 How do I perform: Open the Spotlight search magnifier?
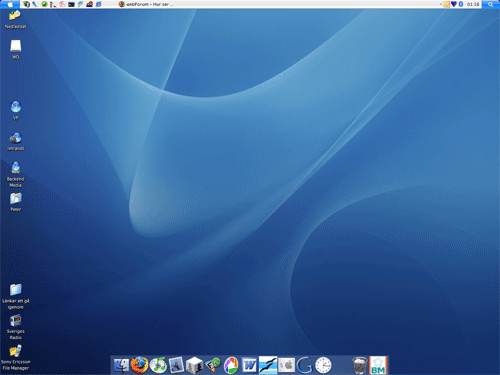click(x=490, y=4)
